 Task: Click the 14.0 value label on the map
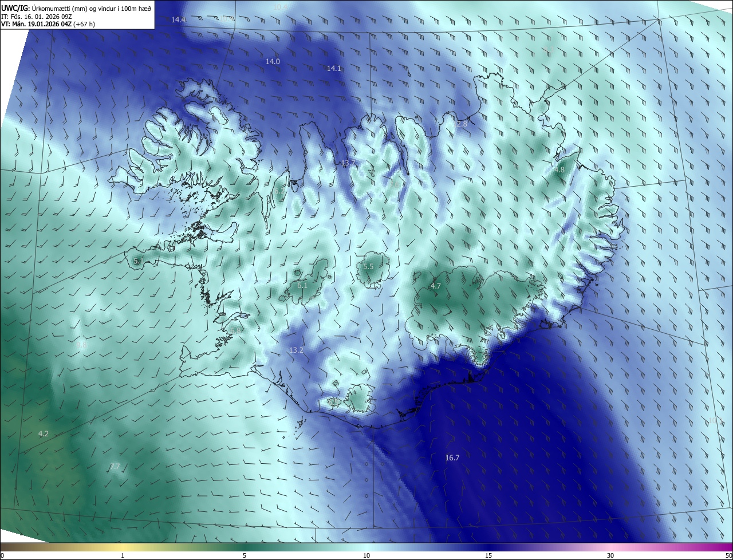tap(273, 61)
